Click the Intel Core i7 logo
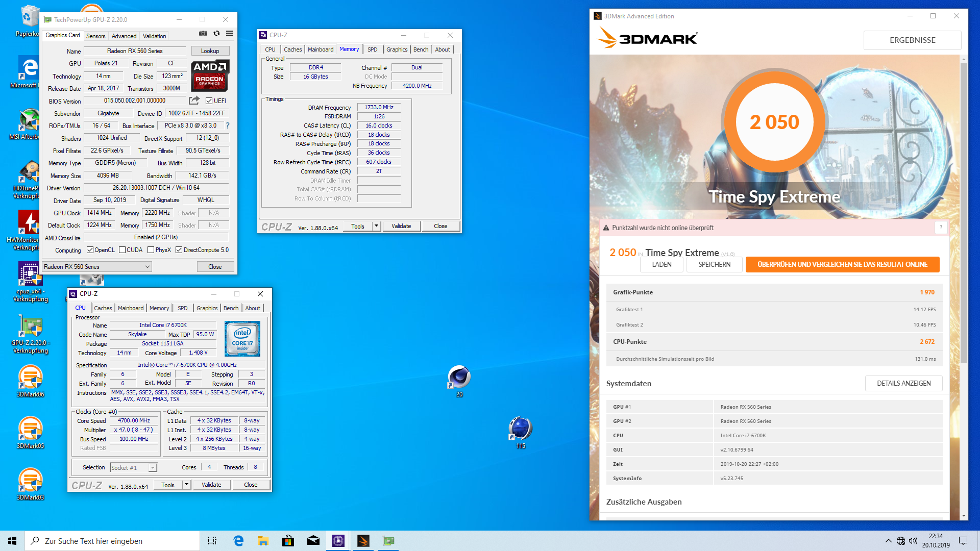Image resolution: width=980 pixels, height=551 pixels. coord(242,339)
